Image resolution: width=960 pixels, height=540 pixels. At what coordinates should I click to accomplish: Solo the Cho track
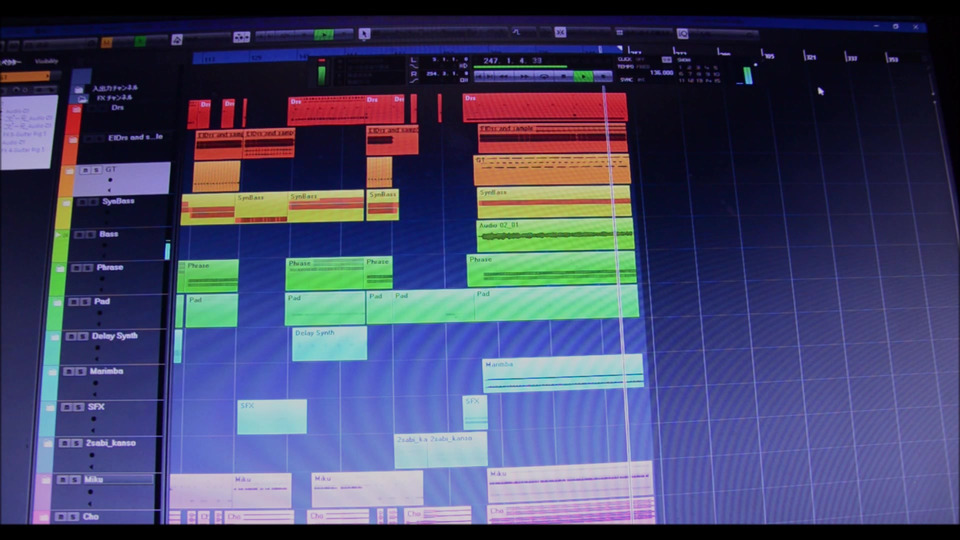(72, 517)
